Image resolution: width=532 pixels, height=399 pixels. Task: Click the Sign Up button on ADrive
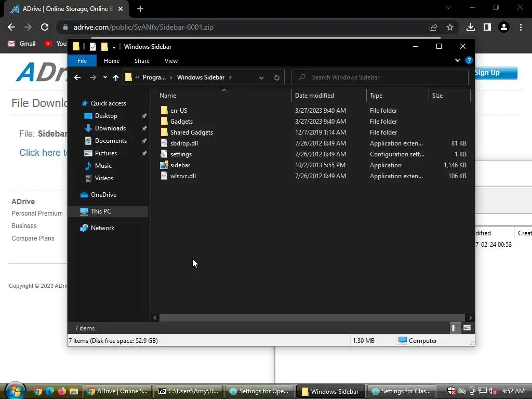pyautogui.click(x=496, y=73)
